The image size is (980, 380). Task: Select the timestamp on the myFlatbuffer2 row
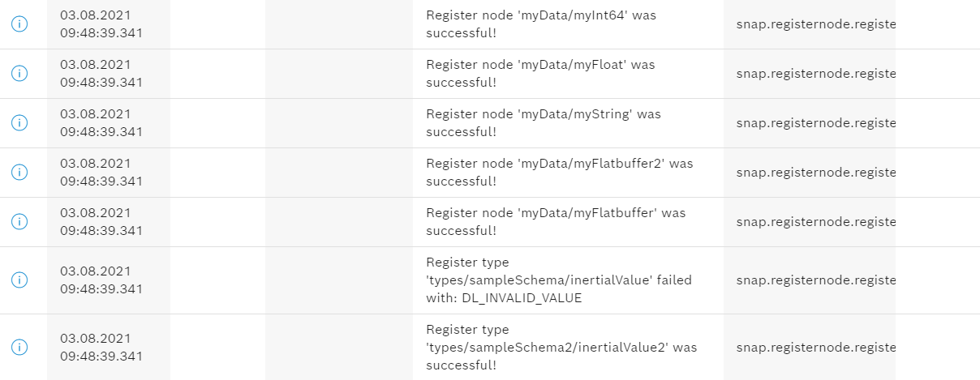(101, 172)
